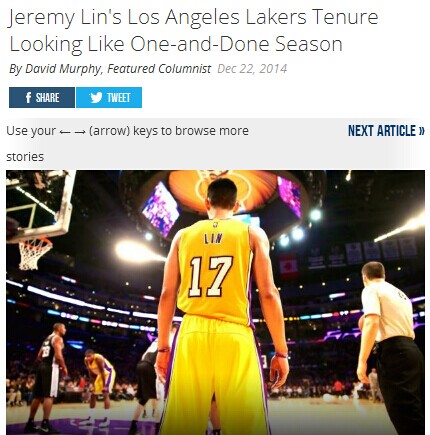Click the left arrow key symbol

click(65, 132)
